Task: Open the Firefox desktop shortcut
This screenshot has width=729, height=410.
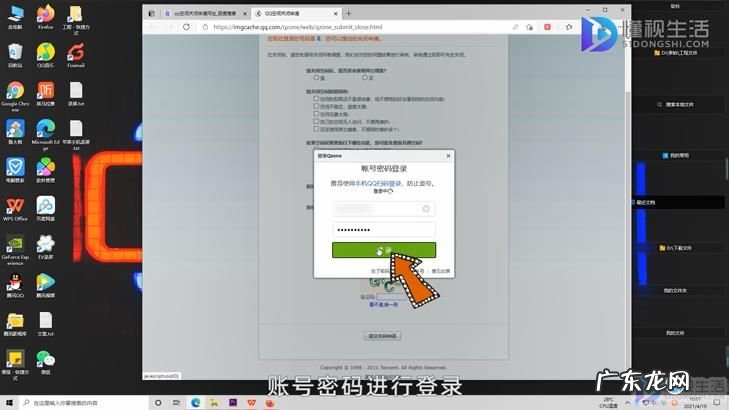Action: 45,17
